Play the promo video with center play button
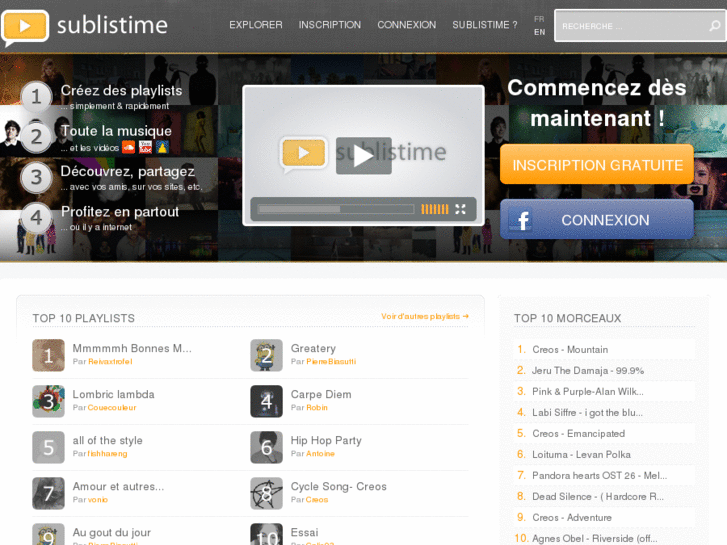 (364, 156)
